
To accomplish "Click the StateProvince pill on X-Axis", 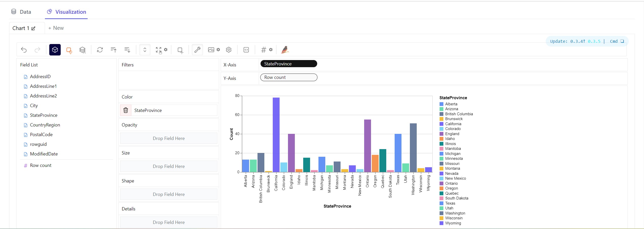I will (x=289, y=64).
